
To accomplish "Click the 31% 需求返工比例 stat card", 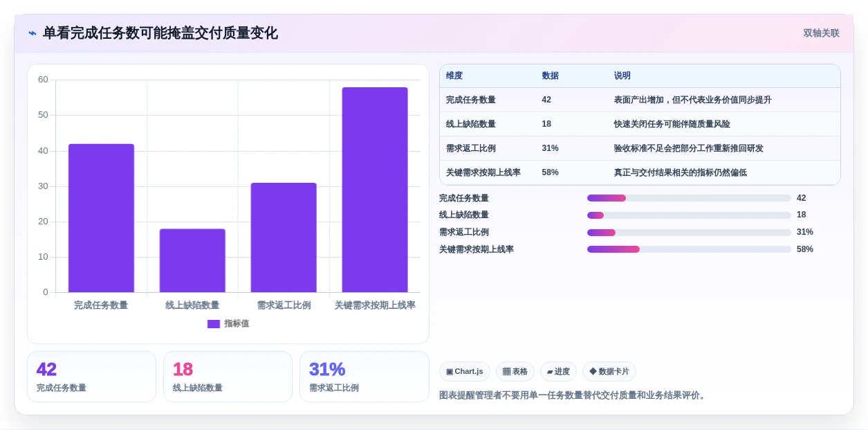I will [364, 377].
